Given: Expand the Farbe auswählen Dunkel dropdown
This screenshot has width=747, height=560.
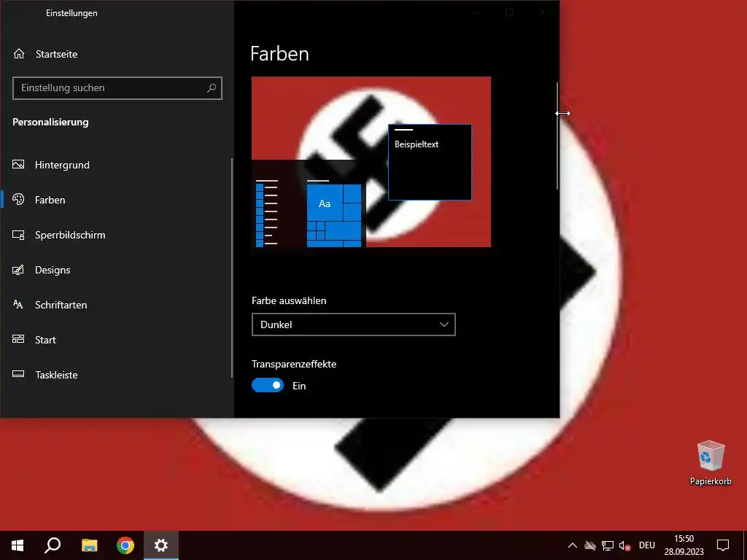Looking at the screenshot, I should [354, 324].
